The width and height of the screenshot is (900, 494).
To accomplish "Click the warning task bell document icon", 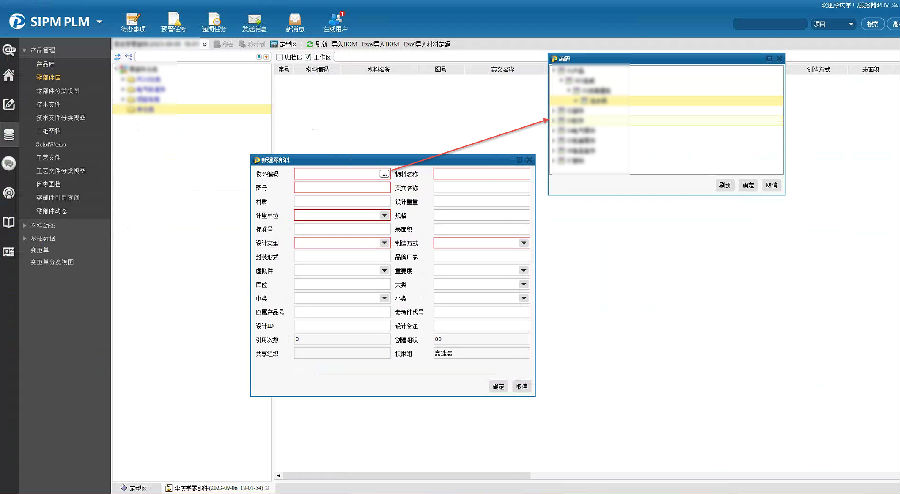I will coord(174,20).
